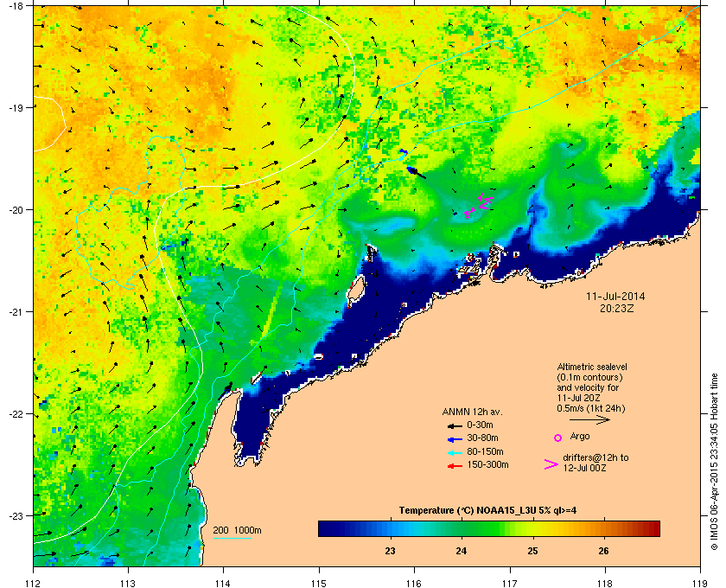
Task: Click longitude axis label 112
Action: point(34,584)
